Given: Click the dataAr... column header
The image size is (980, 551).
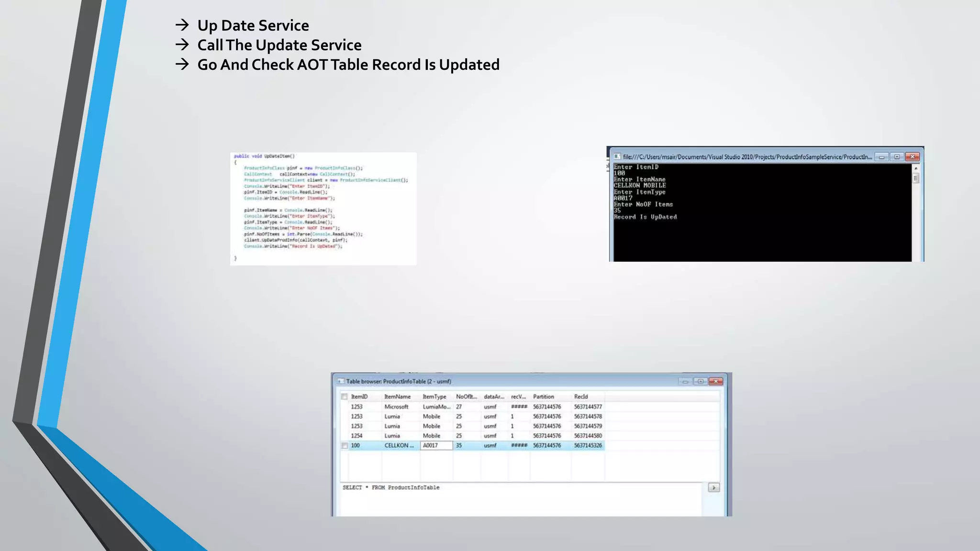Looking at the screenshot, I should point(494,397).
